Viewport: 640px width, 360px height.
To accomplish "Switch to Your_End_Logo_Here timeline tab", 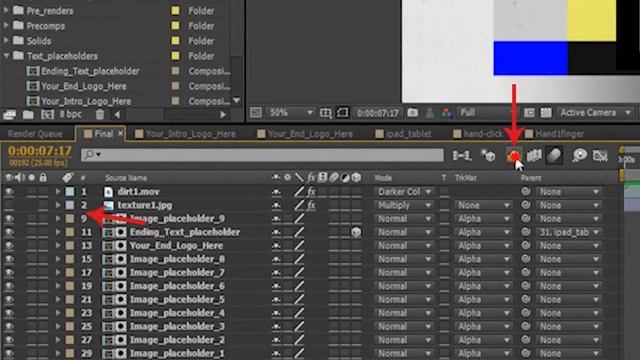I will coord(305,134).
